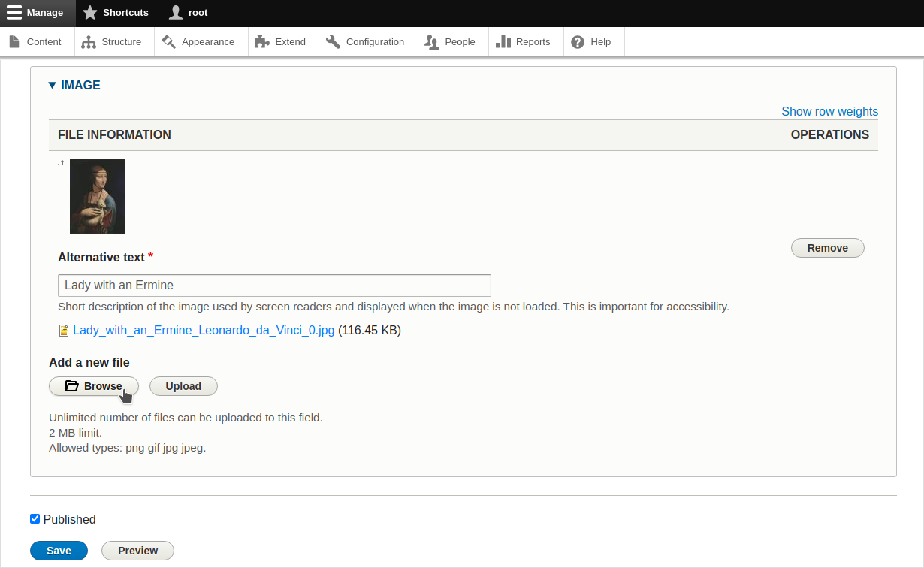Click the Preview button
924x568 pixels.
[x=137, y=551]
